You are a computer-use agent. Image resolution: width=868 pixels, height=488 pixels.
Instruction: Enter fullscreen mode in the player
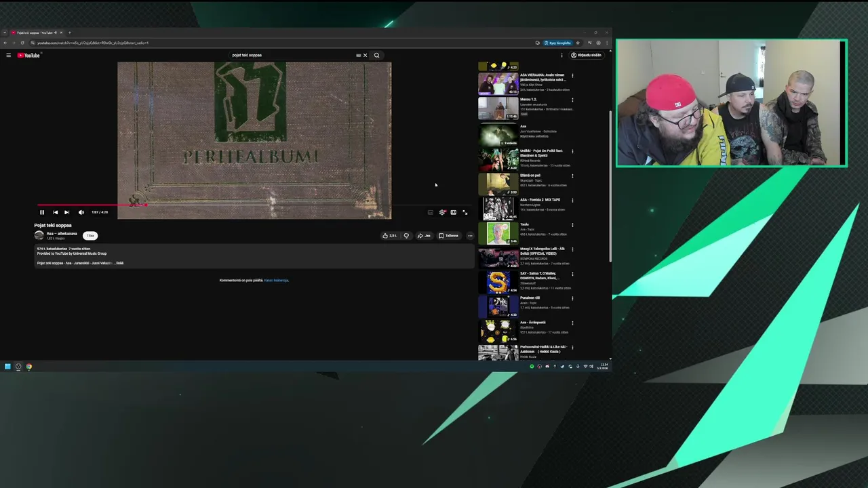pos(465,212)
